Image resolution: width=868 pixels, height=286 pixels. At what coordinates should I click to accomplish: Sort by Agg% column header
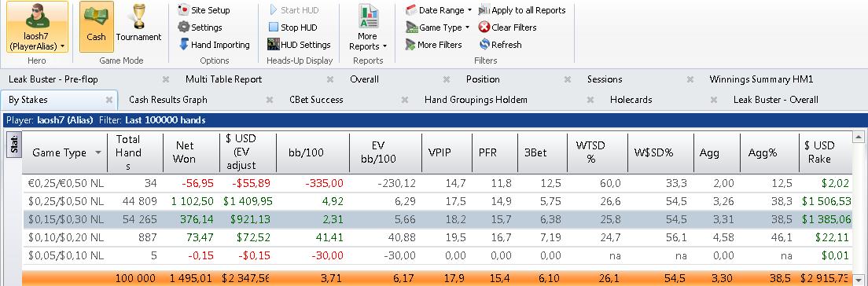click(x=769, y=152)
